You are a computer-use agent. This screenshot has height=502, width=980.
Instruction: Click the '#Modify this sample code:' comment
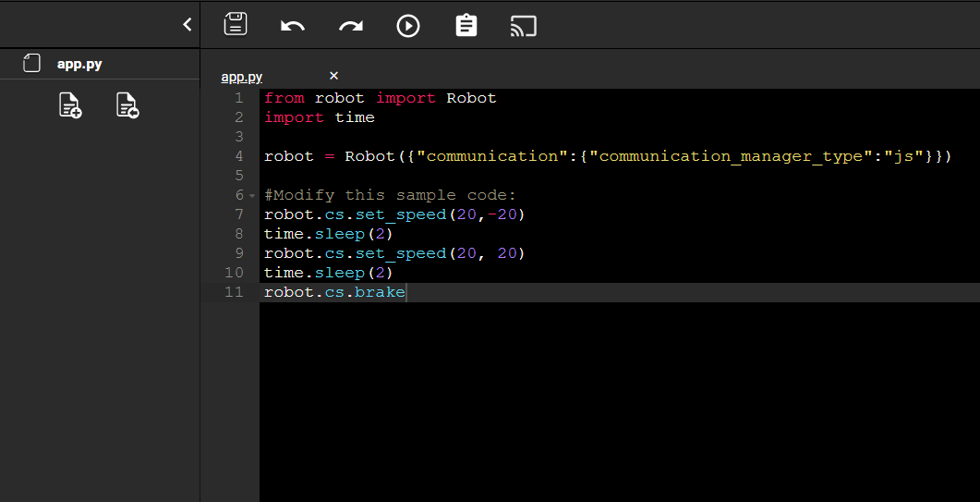(x=389, y=195)
